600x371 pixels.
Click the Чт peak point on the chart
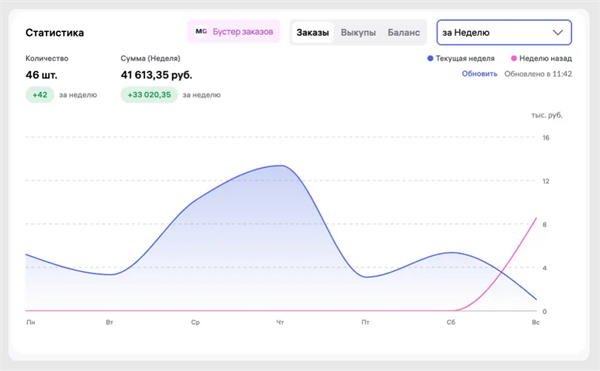(x=281, y=166)
